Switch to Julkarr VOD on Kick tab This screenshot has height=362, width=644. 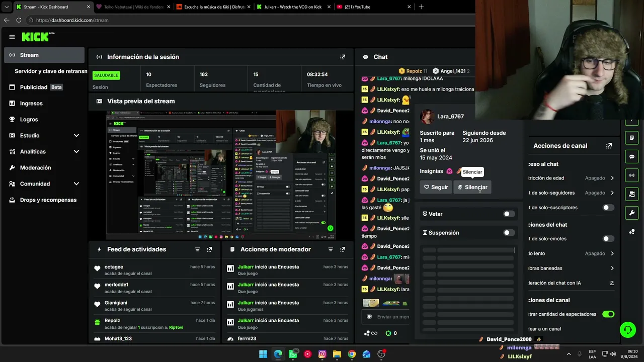pos(292,7)
